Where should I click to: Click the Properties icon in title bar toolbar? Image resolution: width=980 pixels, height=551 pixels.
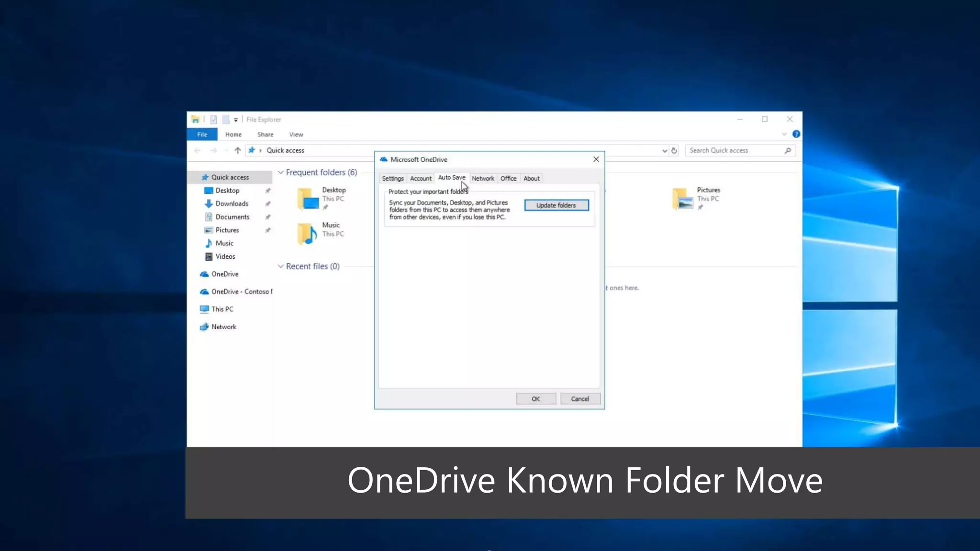pyautogui.click(x=213, y=120)
